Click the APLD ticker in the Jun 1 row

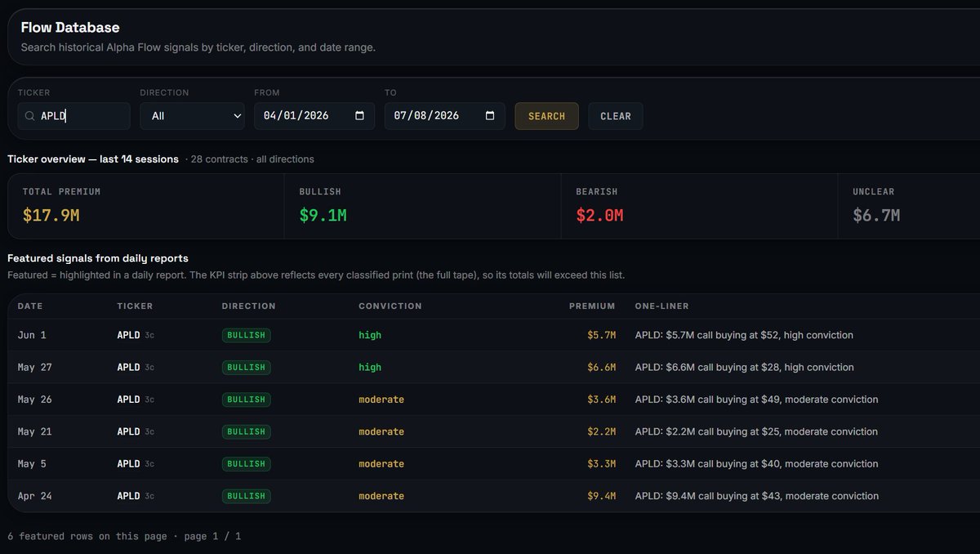pos(129,335)
